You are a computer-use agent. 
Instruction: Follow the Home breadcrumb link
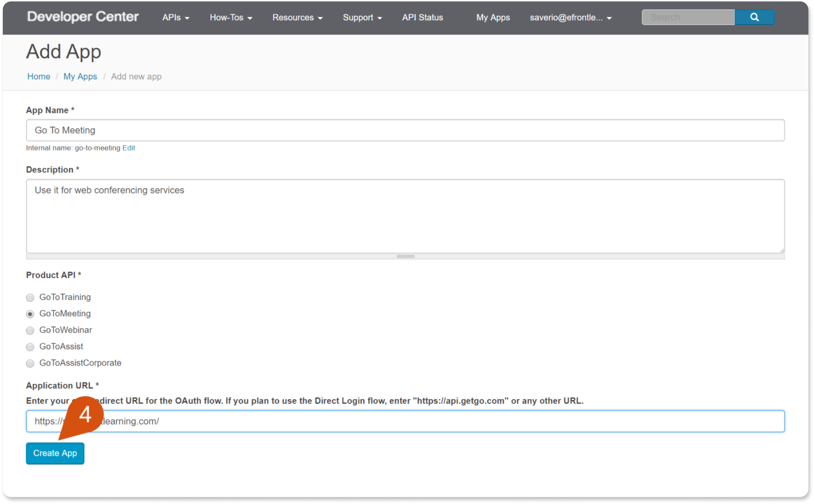pos(39,76)
